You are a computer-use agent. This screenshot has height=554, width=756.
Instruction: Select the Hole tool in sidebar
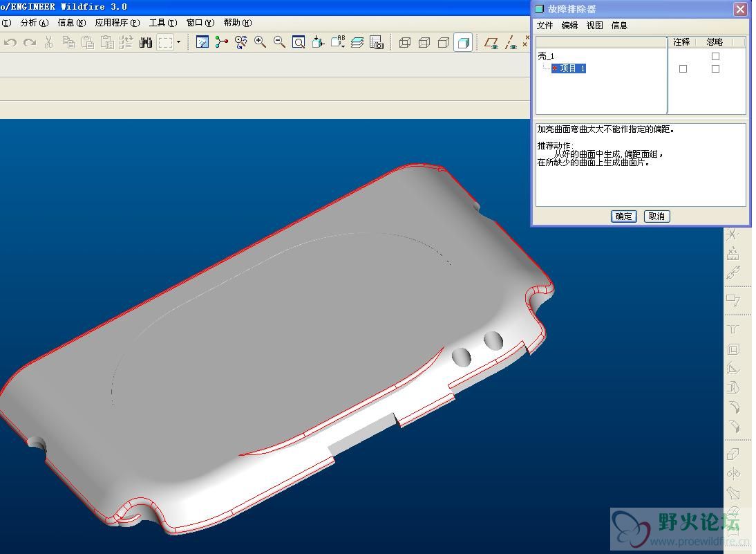pos(733,329)
